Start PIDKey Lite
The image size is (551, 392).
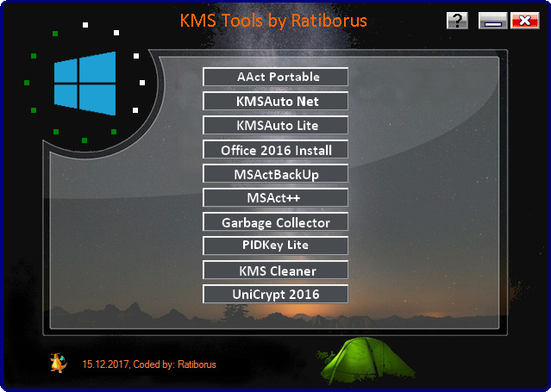[276, 246]
